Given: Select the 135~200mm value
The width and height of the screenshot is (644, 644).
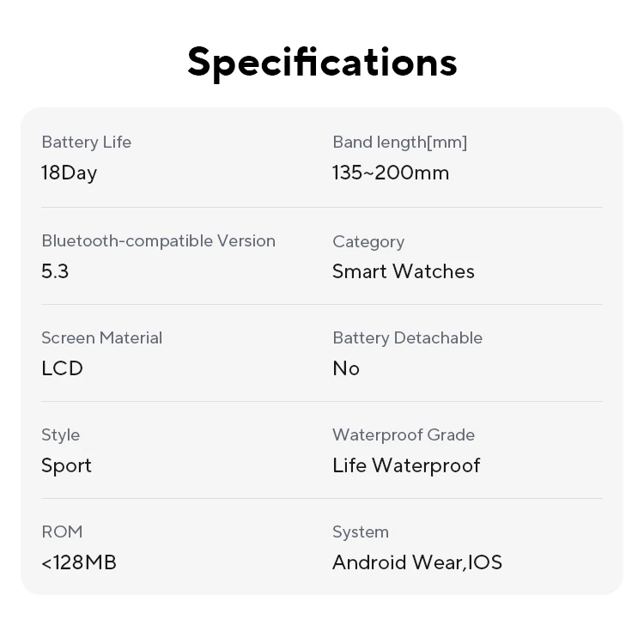Looking at the screenshot, I should point(391,173).
